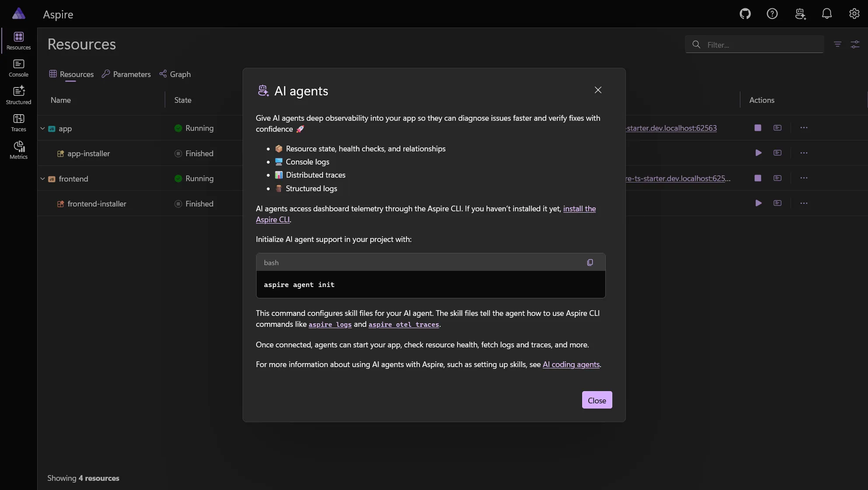The height and width of the screenshot is (490, 868).
Task: View console logs for app row
Action: pyautogui.click(x=778, y=128)
